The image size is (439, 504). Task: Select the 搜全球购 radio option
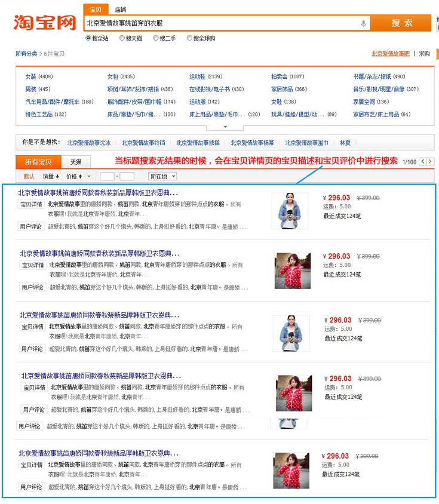click(x=189, y=38)
